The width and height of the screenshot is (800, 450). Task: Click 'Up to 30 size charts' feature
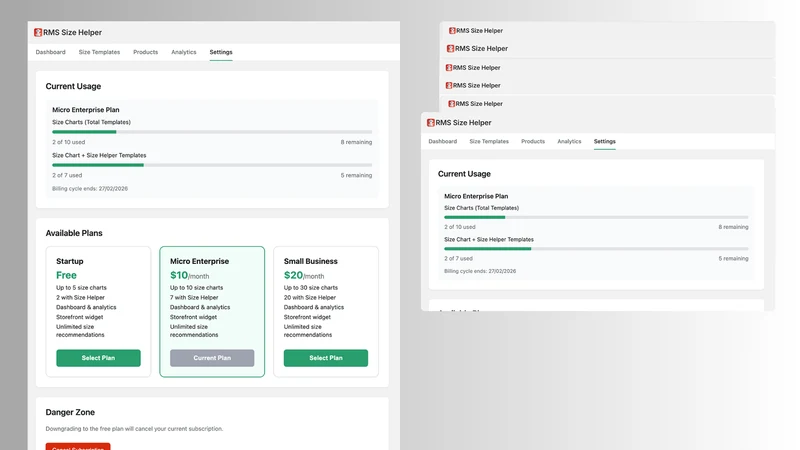point(311,288)
